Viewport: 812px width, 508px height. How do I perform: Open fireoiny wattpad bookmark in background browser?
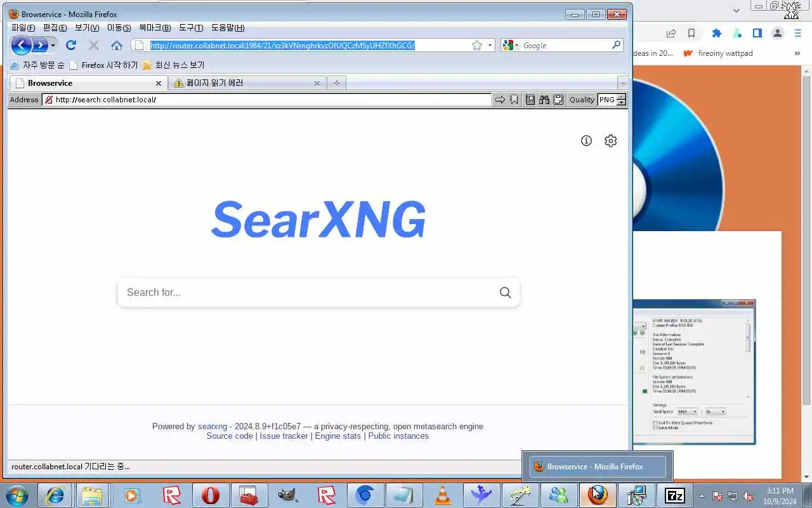[x=718, y=53]
